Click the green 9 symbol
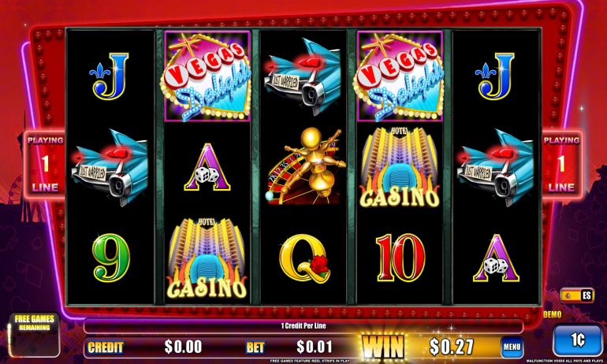Image resolution: width=607 pixels, height=364 pixels. coord(111,257)
